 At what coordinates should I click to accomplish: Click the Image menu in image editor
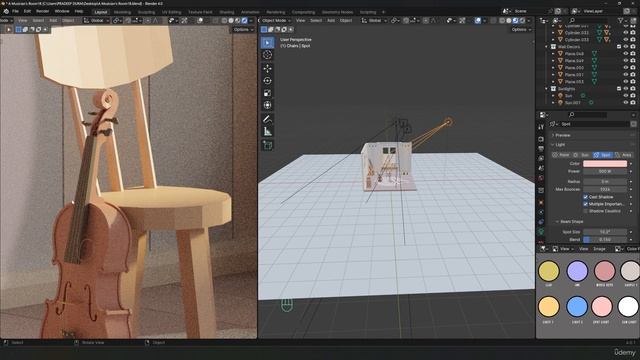pos(599,249)
